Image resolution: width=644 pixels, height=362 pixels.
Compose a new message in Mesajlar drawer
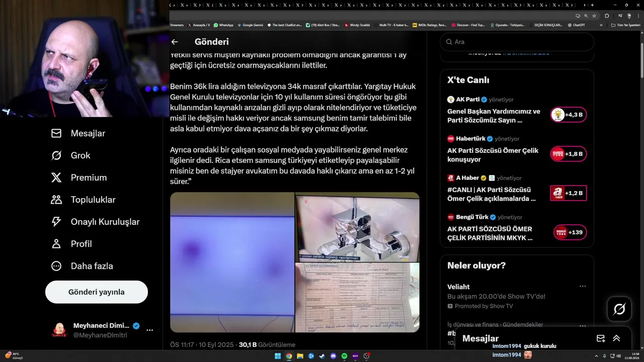tap(601, 338)
